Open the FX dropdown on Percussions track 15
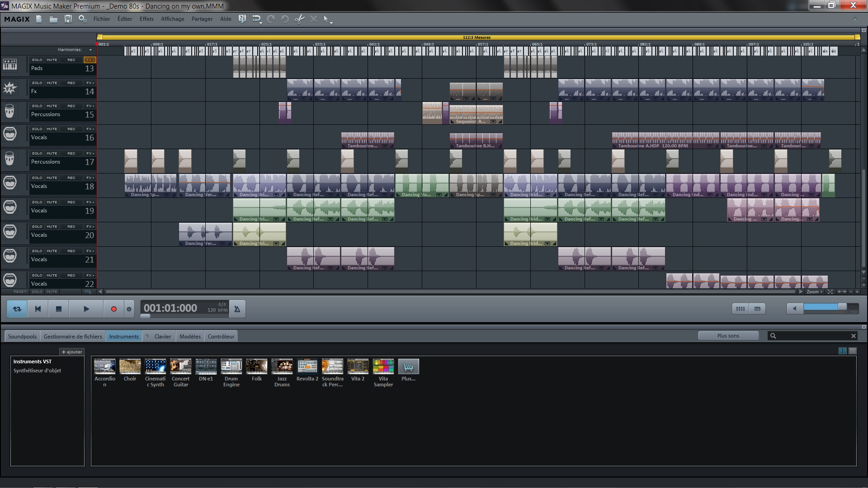 90,106
